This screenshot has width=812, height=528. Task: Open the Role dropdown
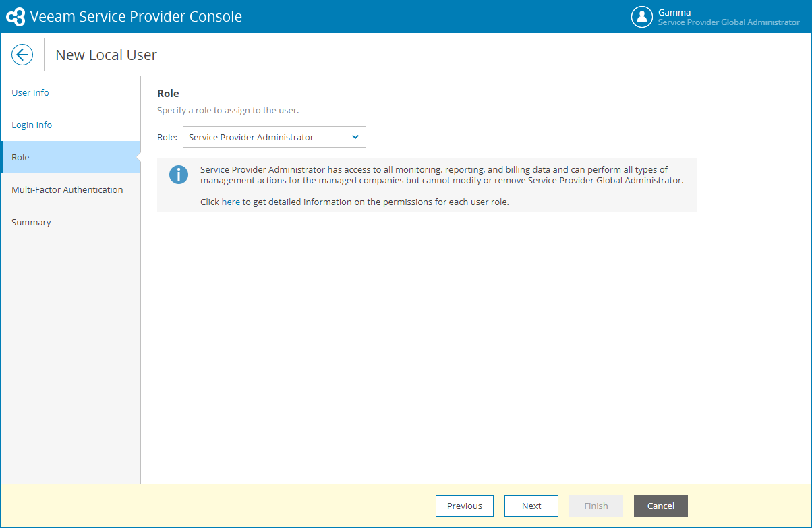[274, 137]
